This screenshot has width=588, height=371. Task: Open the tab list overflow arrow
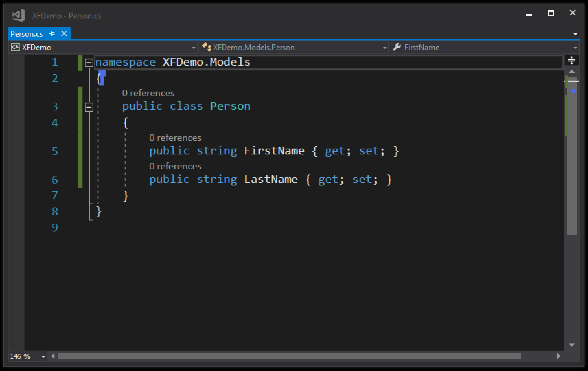pyautogui.click(x=575, y=34)
